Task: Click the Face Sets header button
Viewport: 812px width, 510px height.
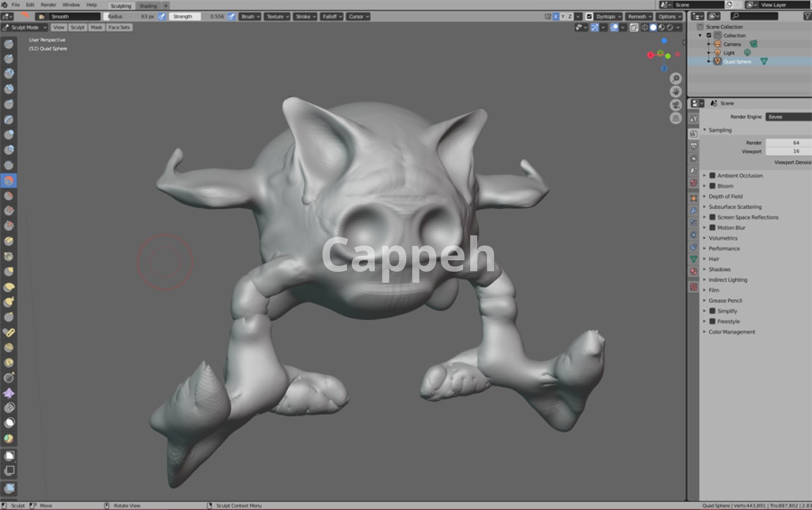Action: pos(119,27)
